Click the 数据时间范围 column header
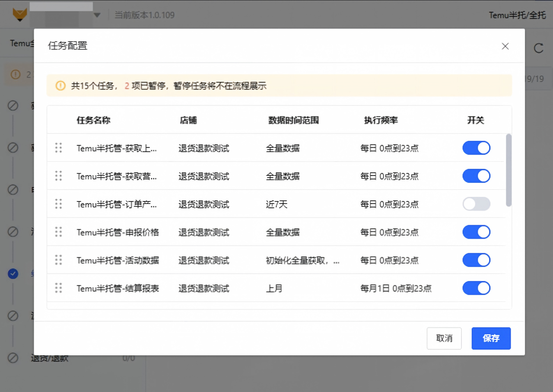The width and height of the screenshot is (553, 392). coord(294,120)
